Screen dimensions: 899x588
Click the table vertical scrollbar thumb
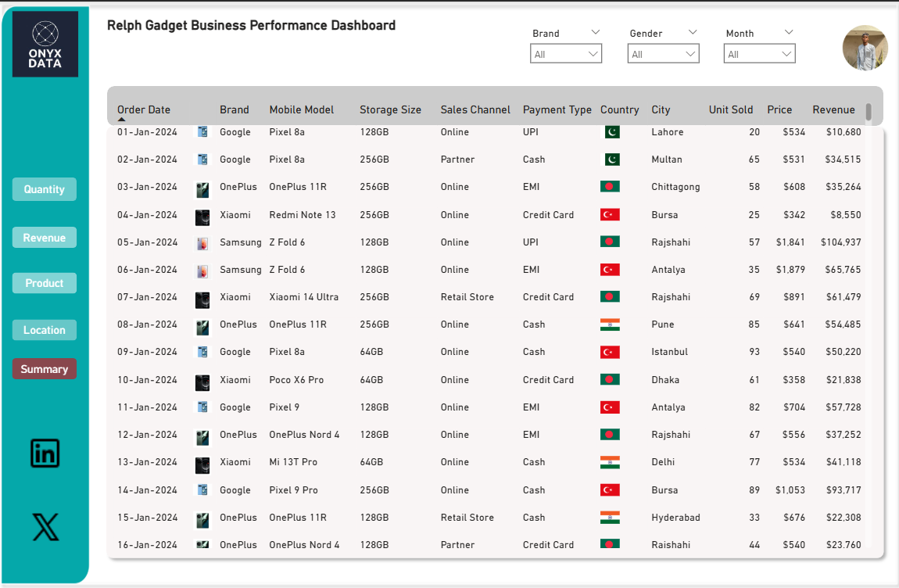click(869, 112)
